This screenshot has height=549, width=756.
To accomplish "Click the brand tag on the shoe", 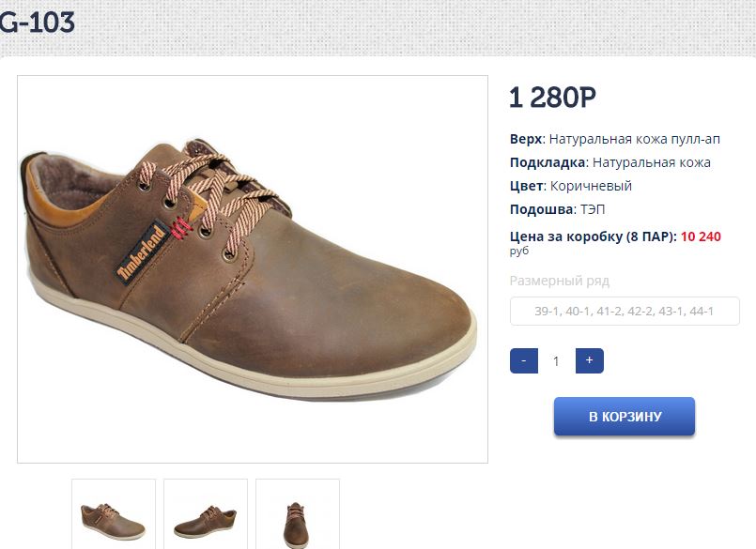I will pos(141,253).
